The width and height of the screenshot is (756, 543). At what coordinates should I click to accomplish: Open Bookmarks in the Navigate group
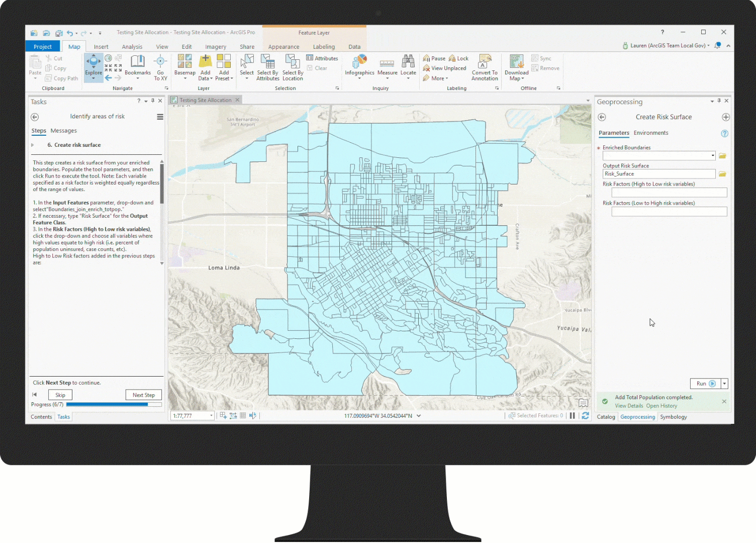point(137,67)
